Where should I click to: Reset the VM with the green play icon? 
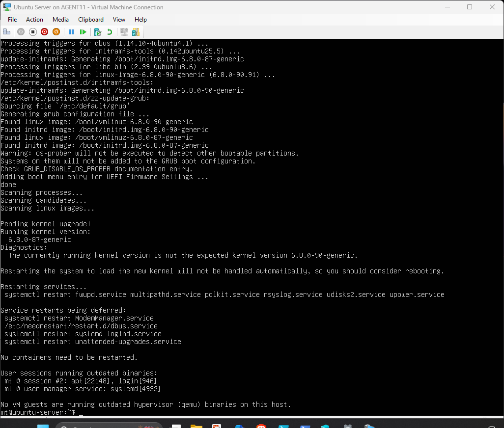coord(83,32)
